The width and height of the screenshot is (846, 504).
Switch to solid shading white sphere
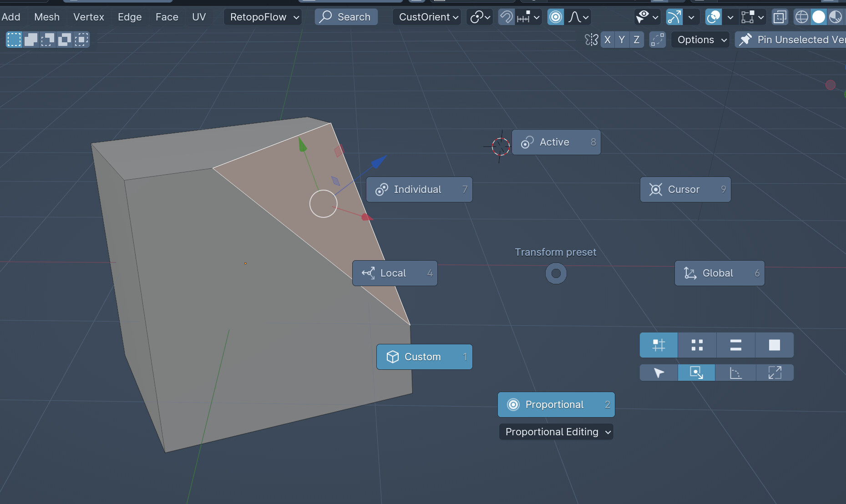tap(818, 17)
